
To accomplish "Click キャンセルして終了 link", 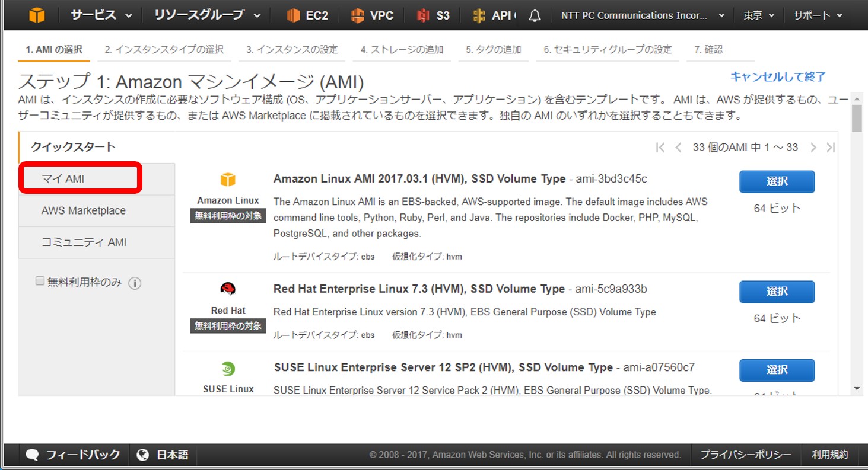I will (778, 76).
